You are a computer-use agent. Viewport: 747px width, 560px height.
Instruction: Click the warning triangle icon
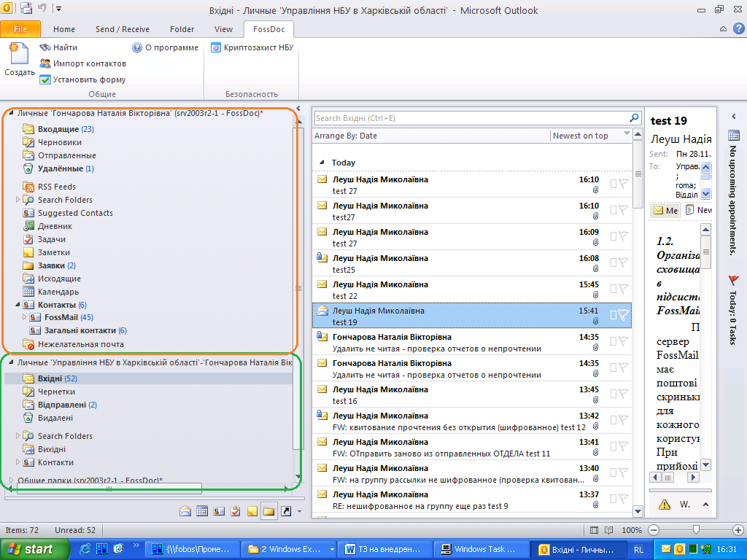pos(664,505)
